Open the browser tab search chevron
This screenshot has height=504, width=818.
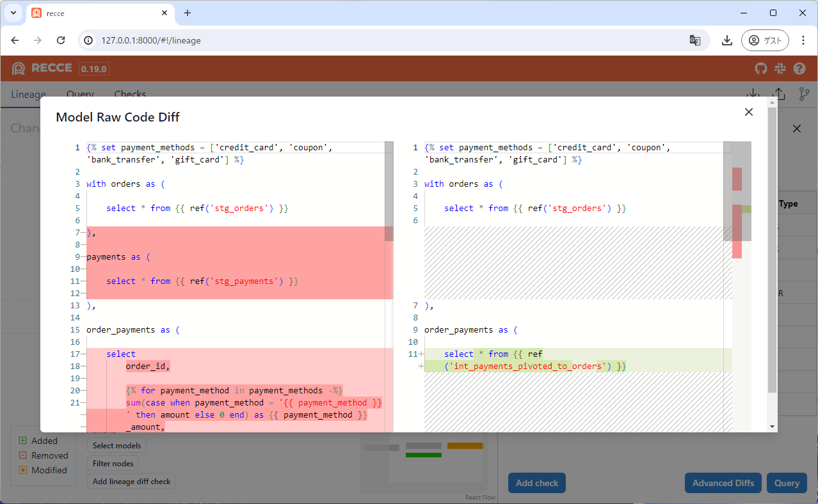pyautogui.click(x=13, y=13)
